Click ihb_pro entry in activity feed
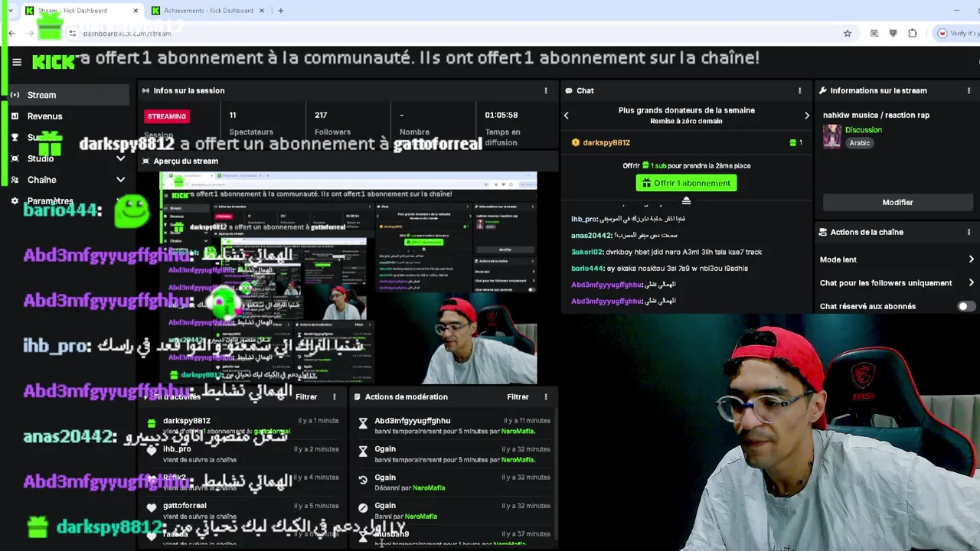Screen dimensions: 980x551 click(177, 449)
